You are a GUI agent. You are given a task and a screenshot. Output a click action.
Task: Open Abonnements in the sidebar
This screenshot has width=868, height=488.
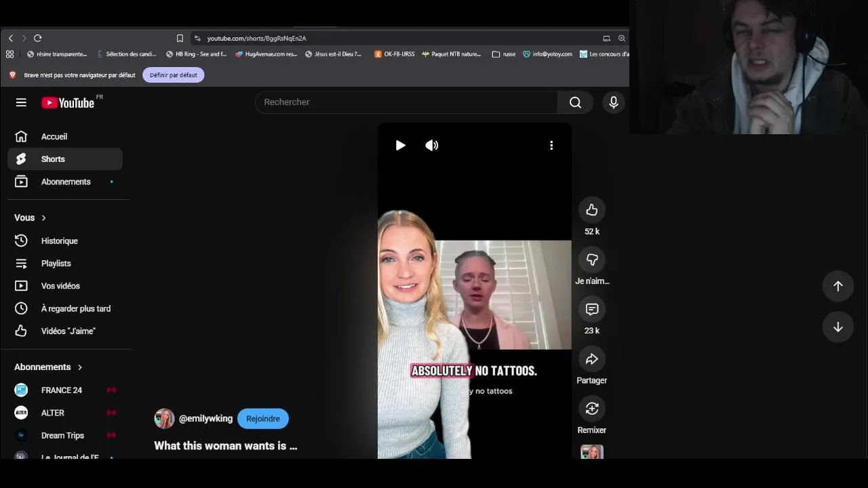coord(65,182)
